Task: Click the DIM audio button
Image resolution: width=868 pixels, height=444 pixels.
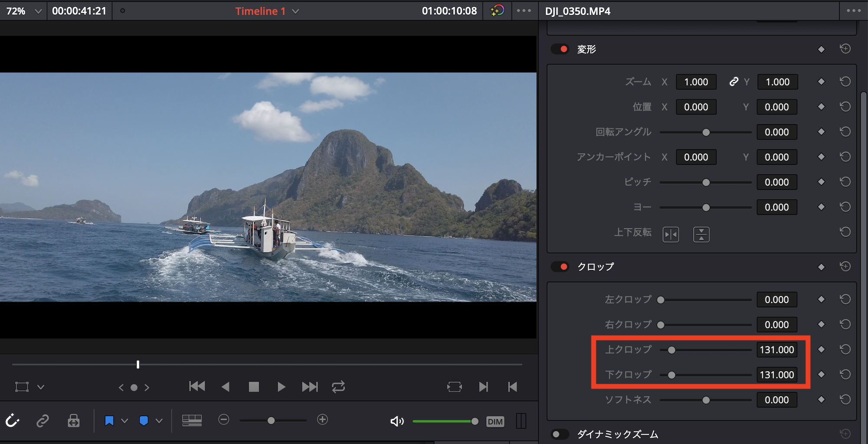Action: (495, 421)
